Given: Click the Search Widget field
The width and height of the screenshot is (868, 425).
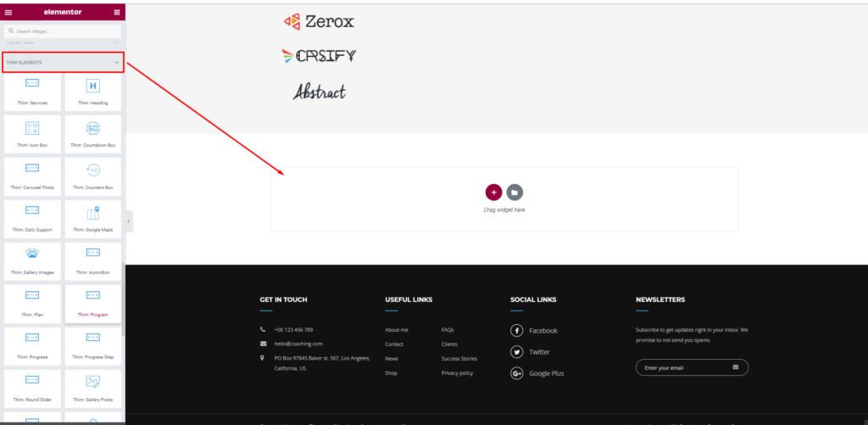Looking at the screenshot, I should pyautogui.click(x=64, y=31).
